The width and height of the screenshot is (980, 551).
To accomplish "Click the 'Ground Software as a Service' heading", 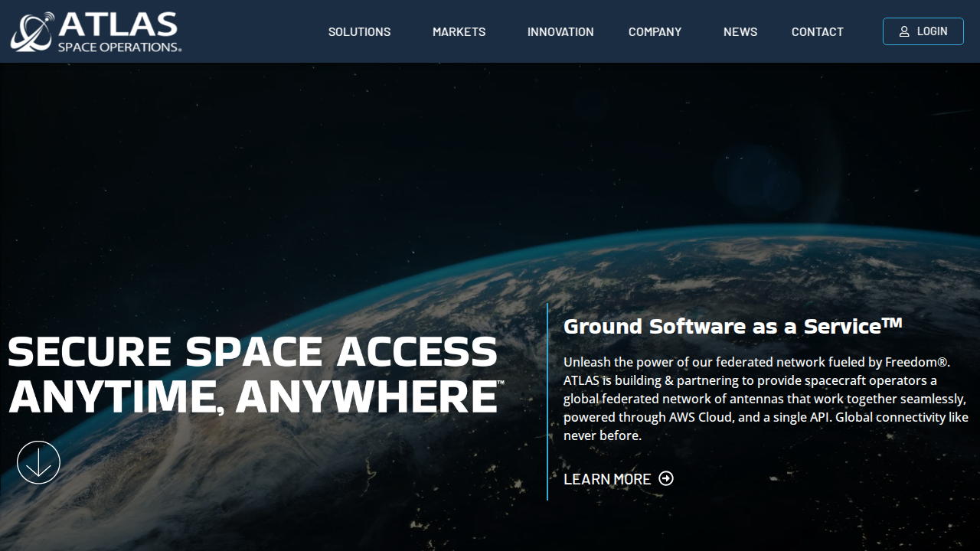I will click(733, 326).
